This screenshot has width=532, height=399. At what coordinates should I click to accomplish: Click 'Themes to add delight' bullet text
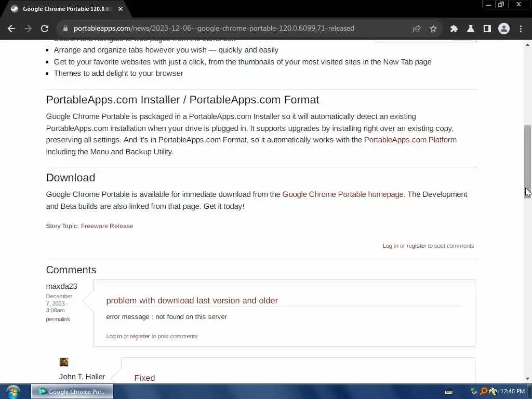(118, 73)
